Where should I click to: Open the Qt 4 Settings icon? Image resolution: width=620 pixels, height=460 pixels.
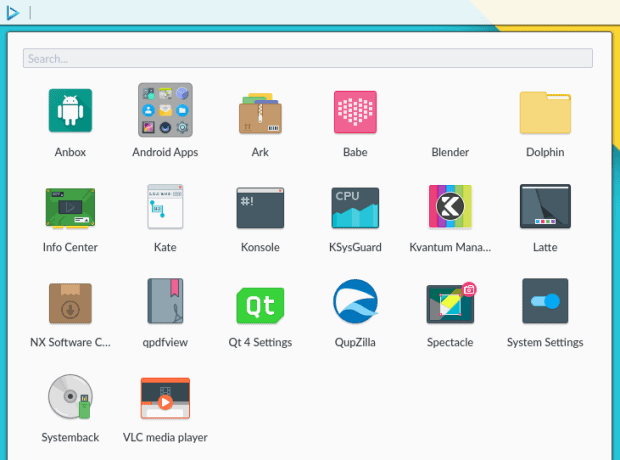pos(260,305)
